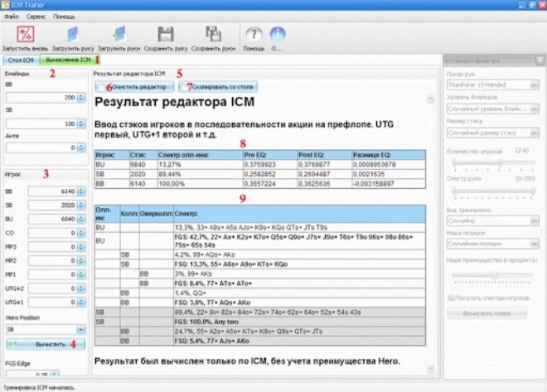Screen dimensions: 547x392
Task: Click the Очистить редактор button
Action: [x=134, y=87]
